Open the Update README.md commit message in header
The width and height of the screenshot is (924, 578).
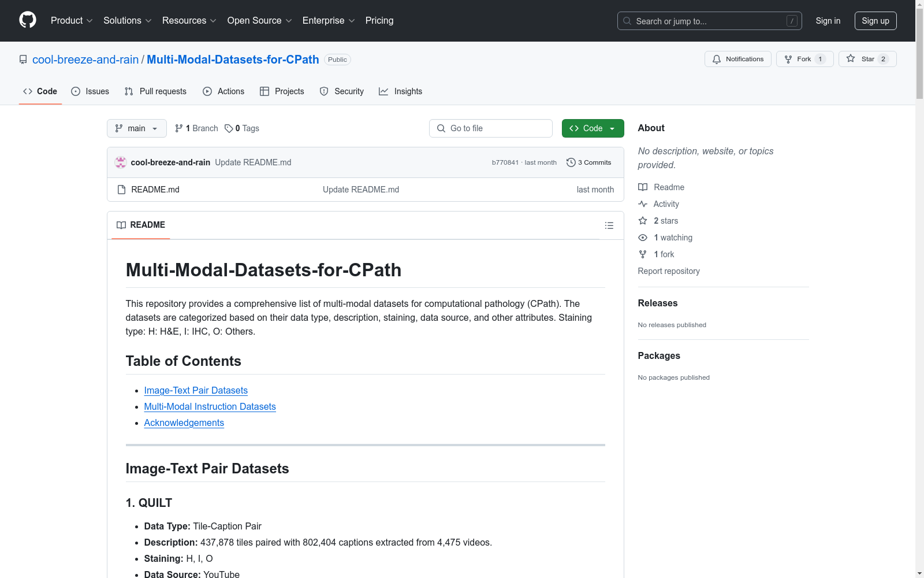[253, 162]
